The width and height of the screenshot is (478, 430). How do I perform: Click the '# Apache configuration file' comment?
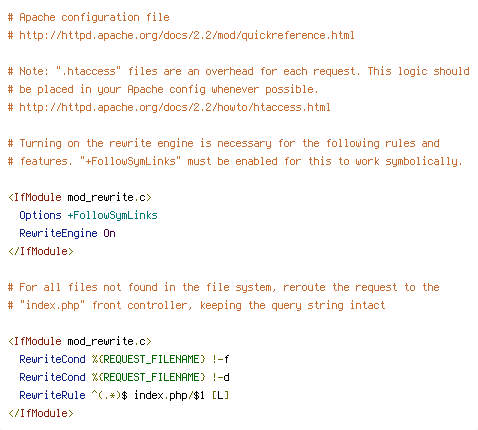click(89, 17)
